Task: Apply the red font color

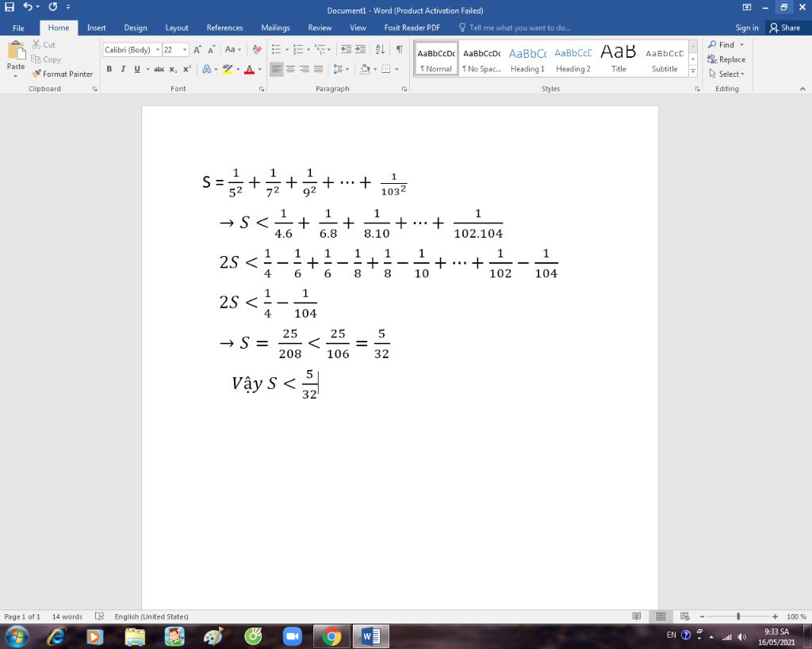Action: coord(249,69)
